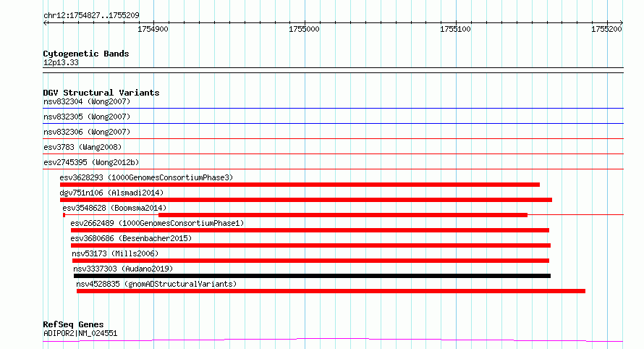This screenshot has width=644, height=349.
Task: Open variant esv3628293 (1000GenomesConsortiumPhase3) label
Action: [x=146, y=177]
